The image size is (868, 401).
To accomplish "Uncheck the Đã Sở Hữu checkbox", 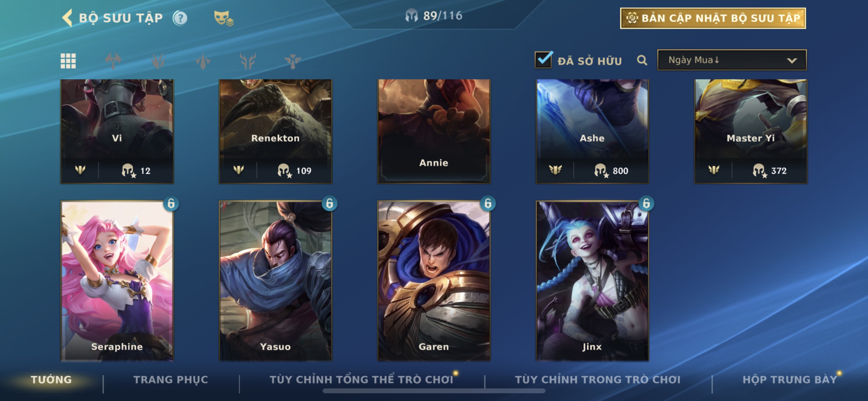I will click(543, 60).
